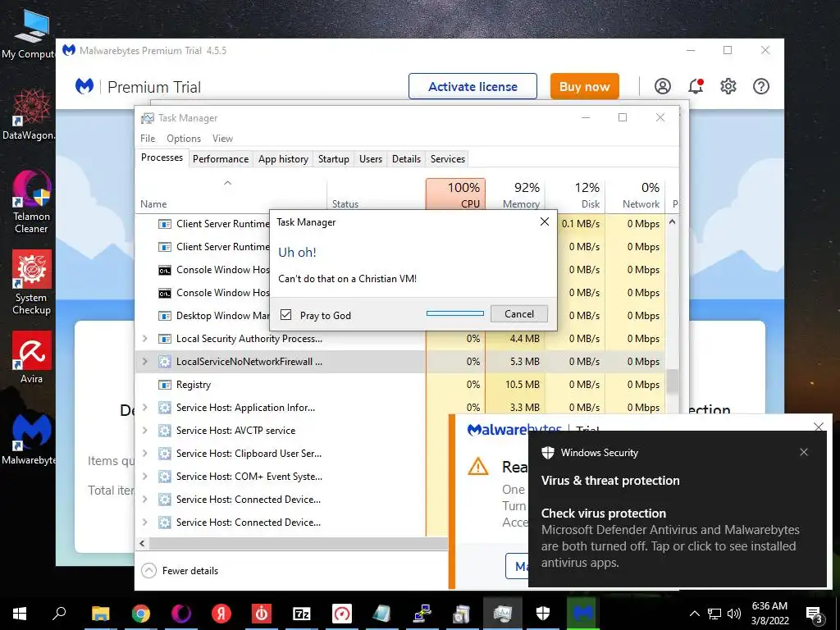Launch Telamon Cleaner desktop shortcut
Viewport: 840px width, 630px height.
[31, 201]
